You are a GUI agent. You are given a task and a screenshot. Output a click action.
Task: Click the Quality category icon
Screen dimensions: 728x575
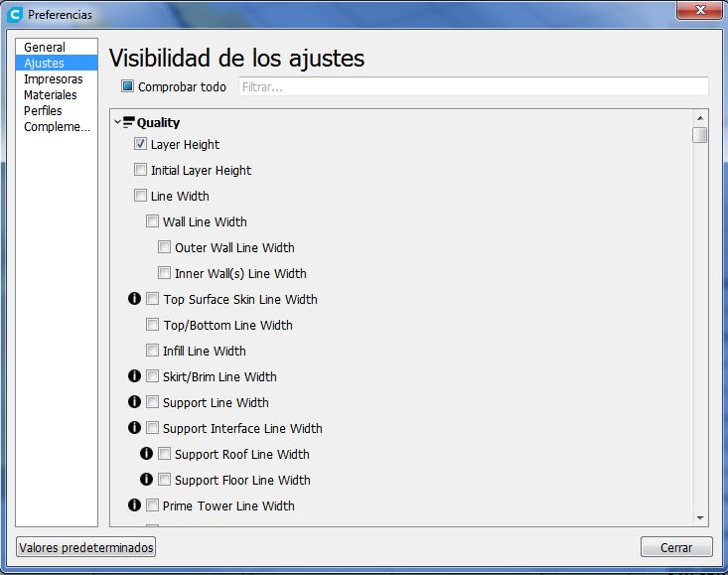pyautogui.click(x=128, y=122)
